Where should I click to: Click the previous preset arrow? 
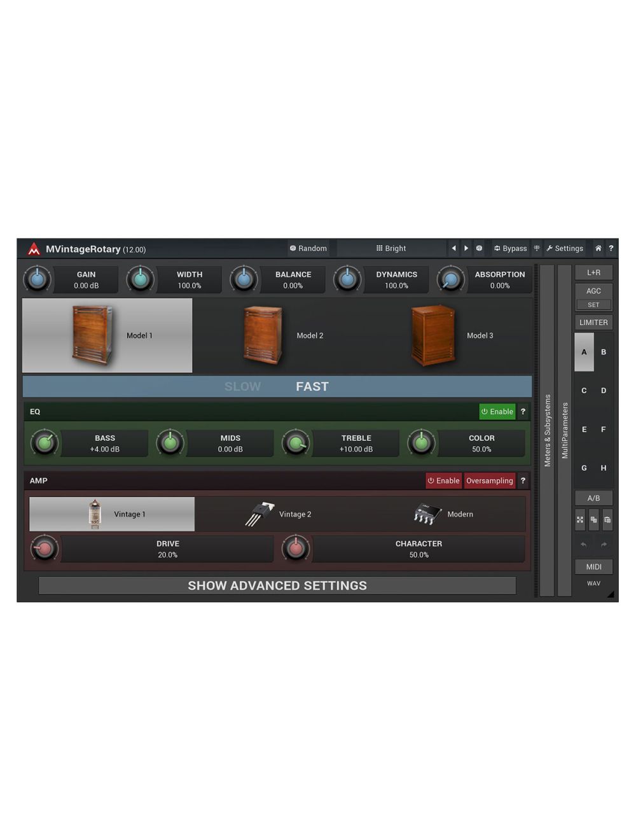(x=453, y=248)
